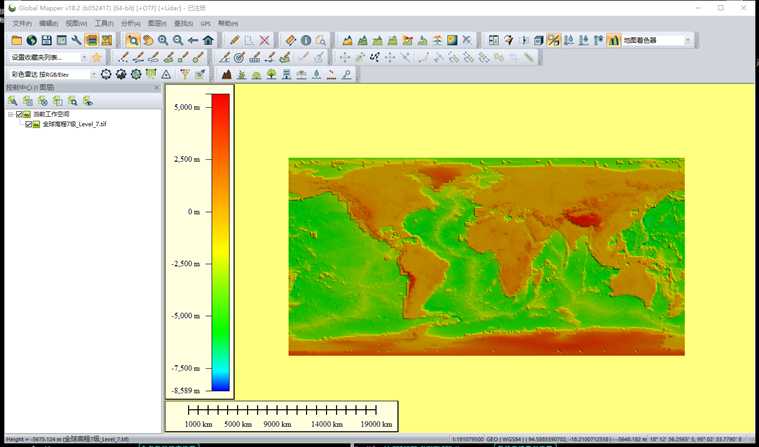The height and width of the screenshot is (447, 759).
Task: Click the world elevation map
Action: [x=486, y=257]
